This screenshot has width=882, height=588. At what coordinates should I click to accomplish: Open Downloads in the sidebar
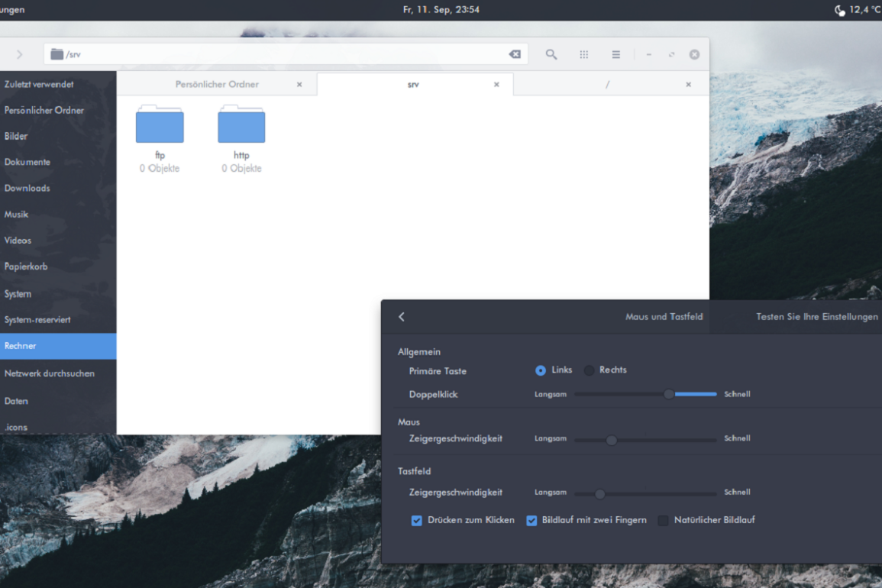click(27, 188)
